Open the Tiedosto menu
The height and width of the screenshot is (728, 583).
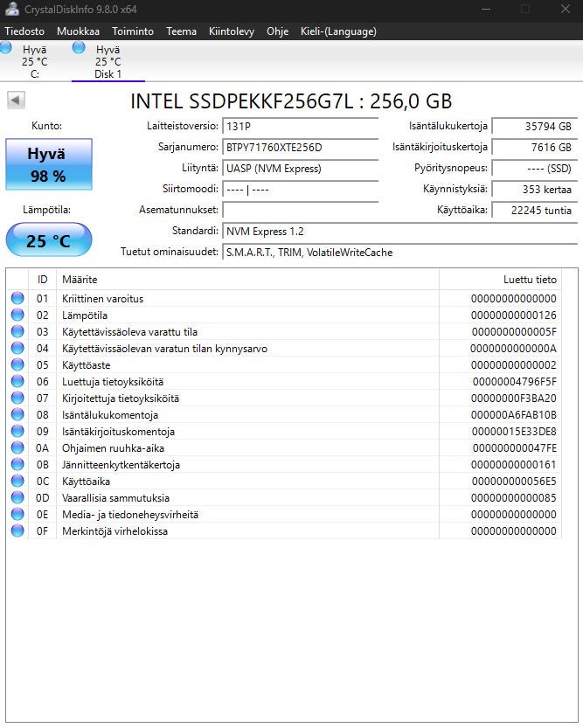click(x=24, y=31)
